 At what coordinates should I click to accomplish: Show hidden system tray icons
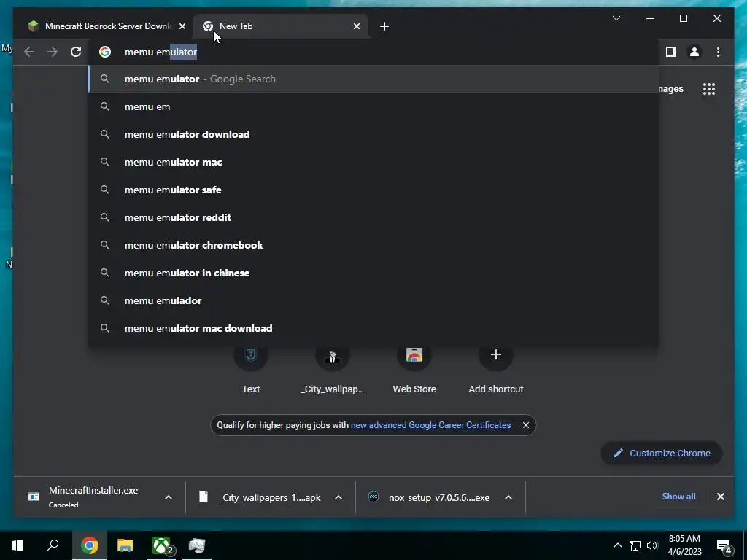tap(617, 545)
